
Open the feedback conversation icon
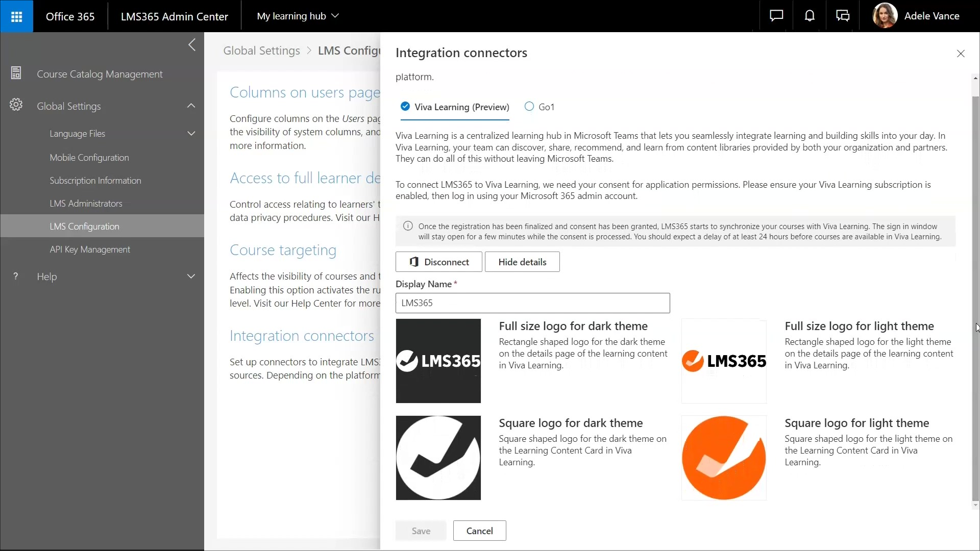[843, 16]
